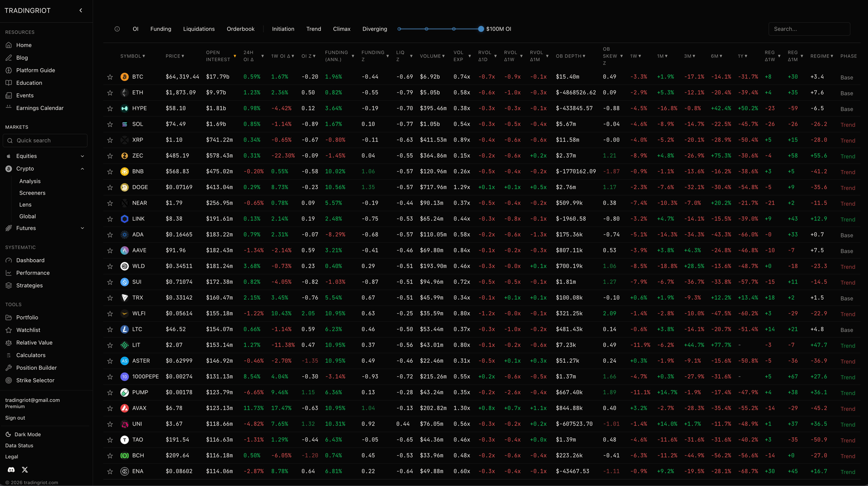868x486 pixels.
Task: Select the Climax filter tab
Action: click(342, 29)
